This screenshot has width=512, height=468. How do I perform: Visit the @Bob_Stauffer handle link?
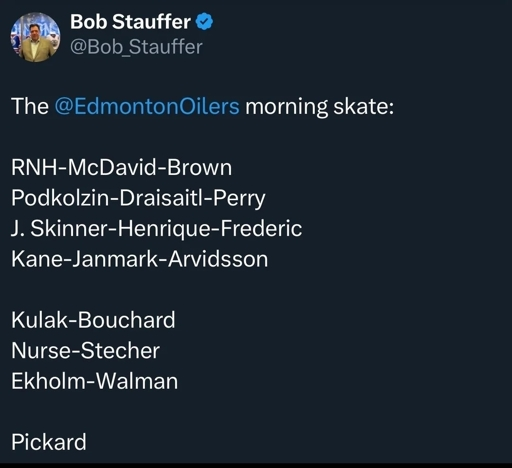(136, 47)
